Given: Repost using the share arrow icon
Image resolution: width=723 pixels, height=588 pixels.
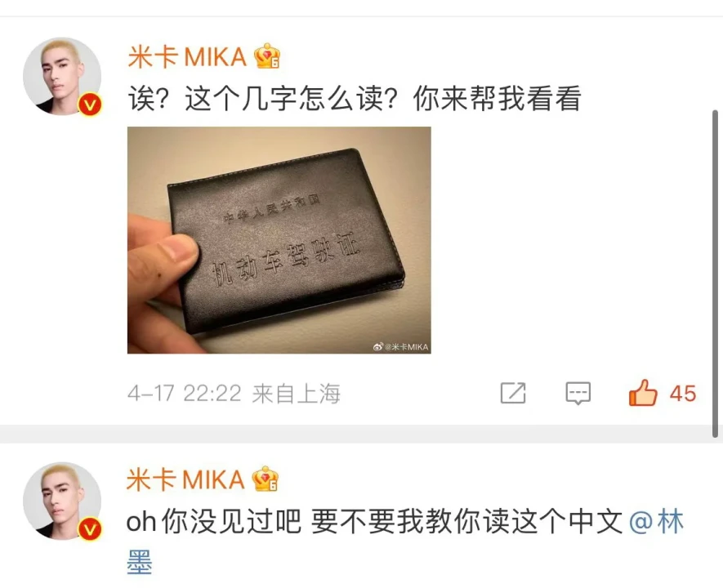Looking at the screenshot, I should pyautogui.click(x=513, y=393).
